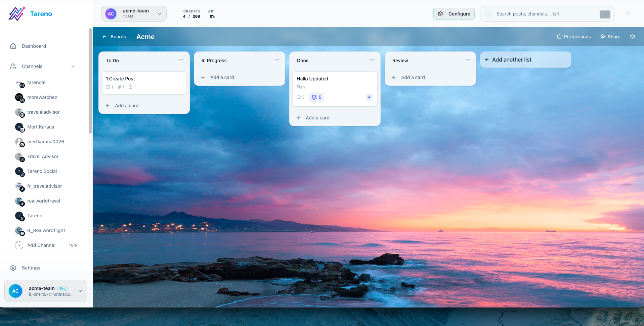Click the checklist icon on 1.Create Post card

(x=130, y=87)
